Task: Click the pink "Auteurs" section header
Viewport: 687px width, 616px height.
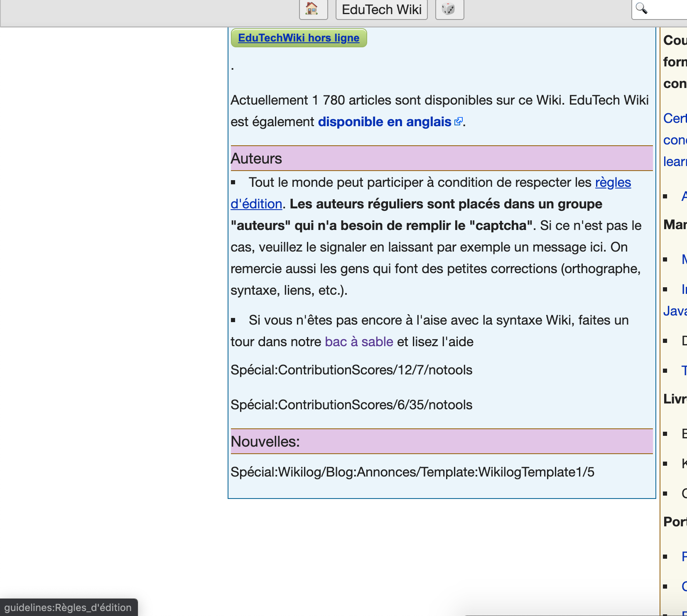Action: click(x=256, y=158)
